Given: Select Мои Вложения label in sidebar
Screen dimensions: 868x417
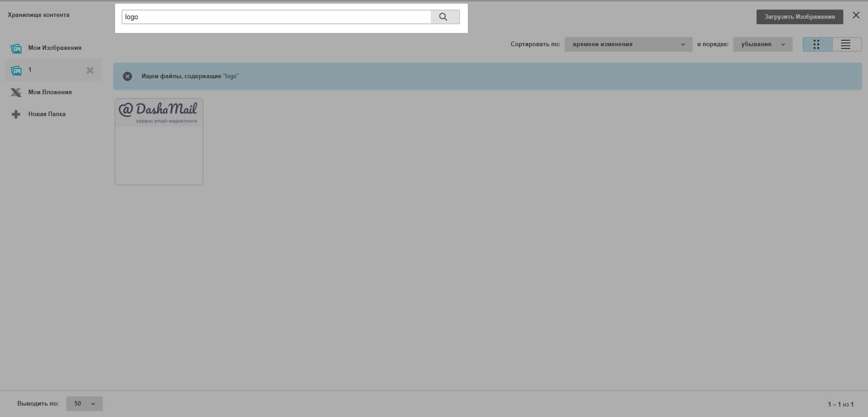Looking at the screenshot, I should point(50,92).
